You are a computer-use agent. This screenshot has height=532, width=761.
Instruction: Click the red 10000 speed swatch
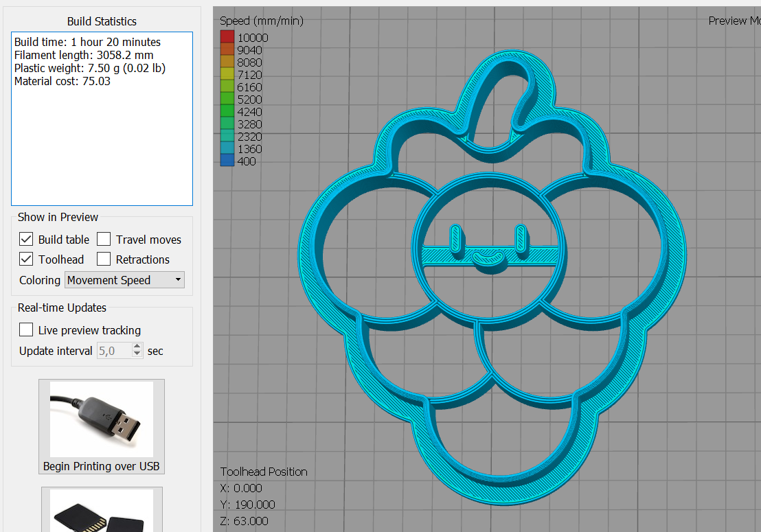(x=227, y=37)
